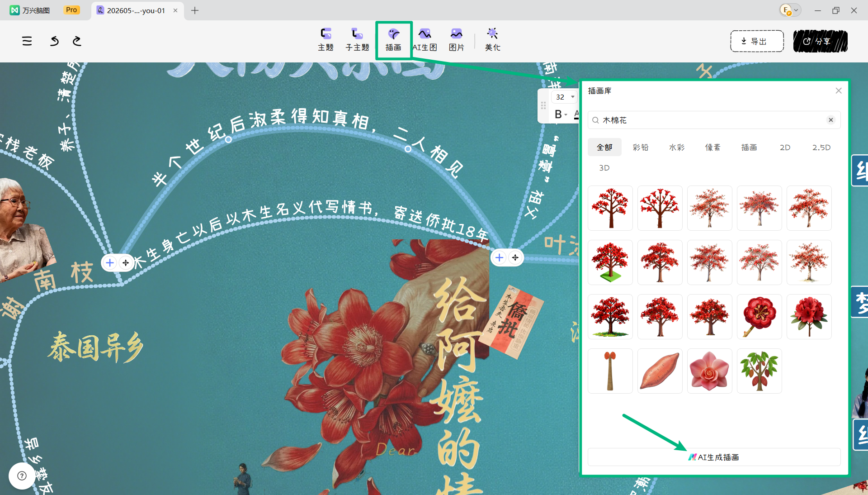Click the plus button near 叶 node
This screenshot has width=868, height=495.
(x=499, y=257)
